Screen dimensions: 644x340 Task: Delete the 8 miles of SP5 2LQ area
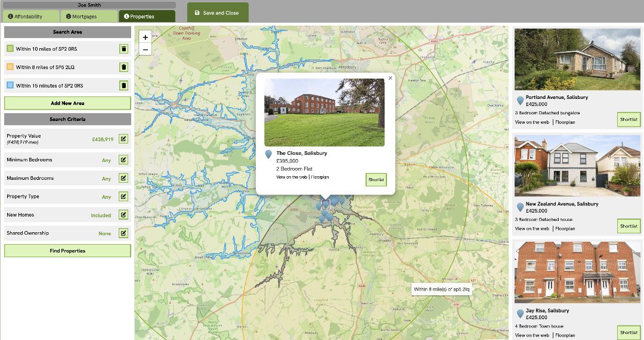123,67
